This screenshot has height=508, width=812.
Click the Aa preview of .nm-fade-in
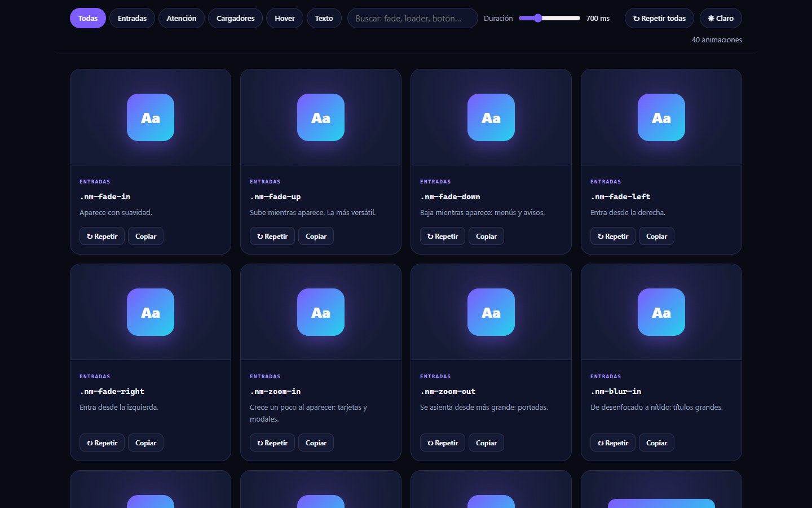(151, 117)
